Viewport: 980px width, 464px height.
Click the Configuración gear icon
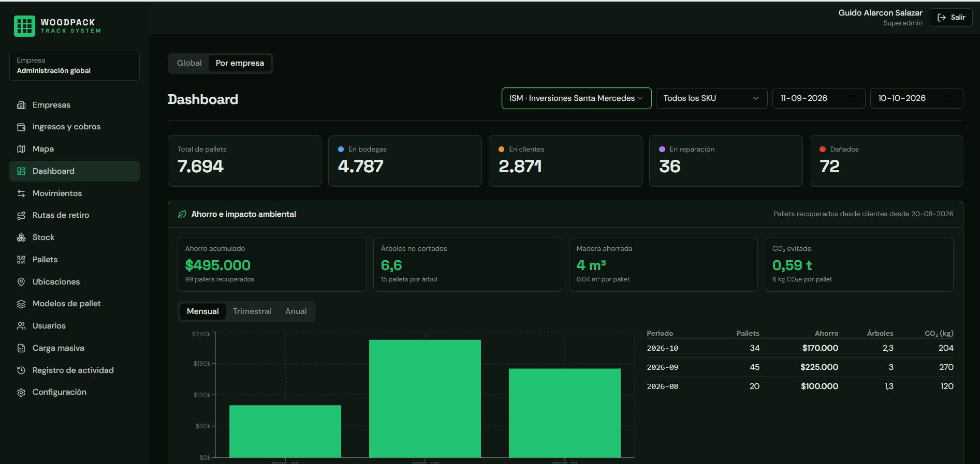pos(21,392)
